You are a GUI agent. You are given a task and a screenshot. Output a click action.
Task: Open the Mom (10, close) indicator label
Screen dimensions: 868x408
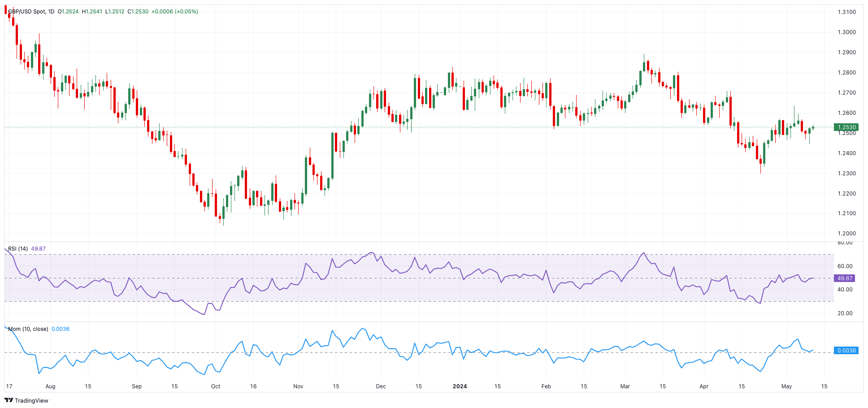click(x=28, y=329)
